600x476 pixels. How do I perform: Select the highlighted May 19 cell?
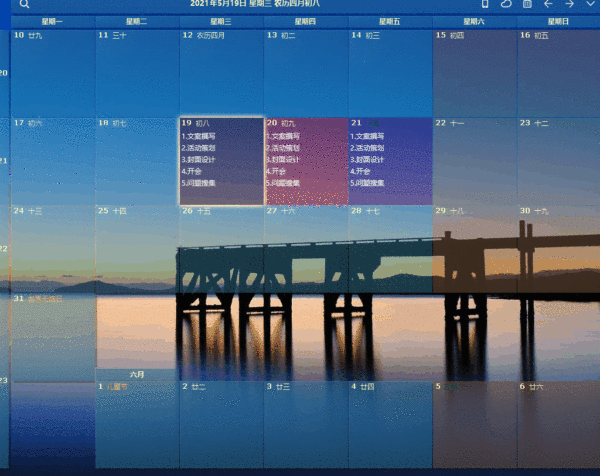[x=221, y=161]
